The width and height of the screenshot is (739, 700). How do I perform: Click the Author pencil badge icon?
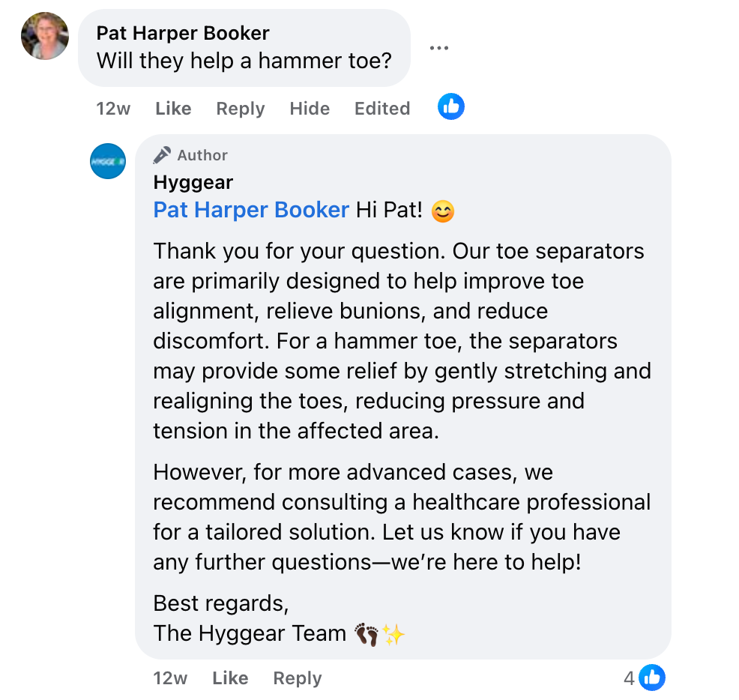coord(162,155)
